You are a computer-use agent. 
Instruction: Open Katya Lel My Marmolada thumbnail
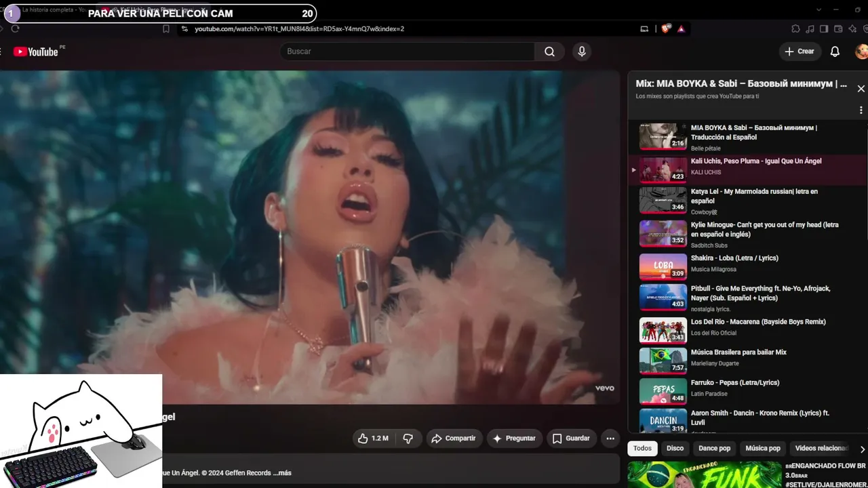[663, 200]
